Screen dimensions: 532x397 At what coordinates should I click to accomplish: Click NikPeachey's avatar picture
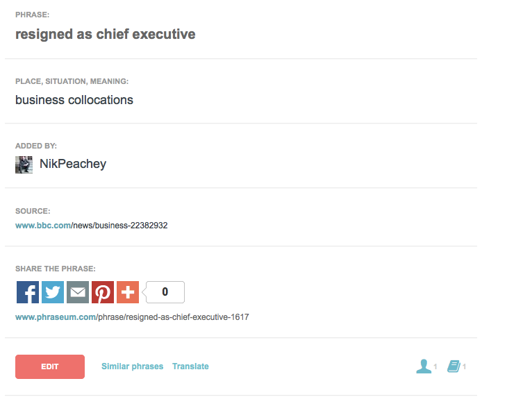[x=24, y=164]
